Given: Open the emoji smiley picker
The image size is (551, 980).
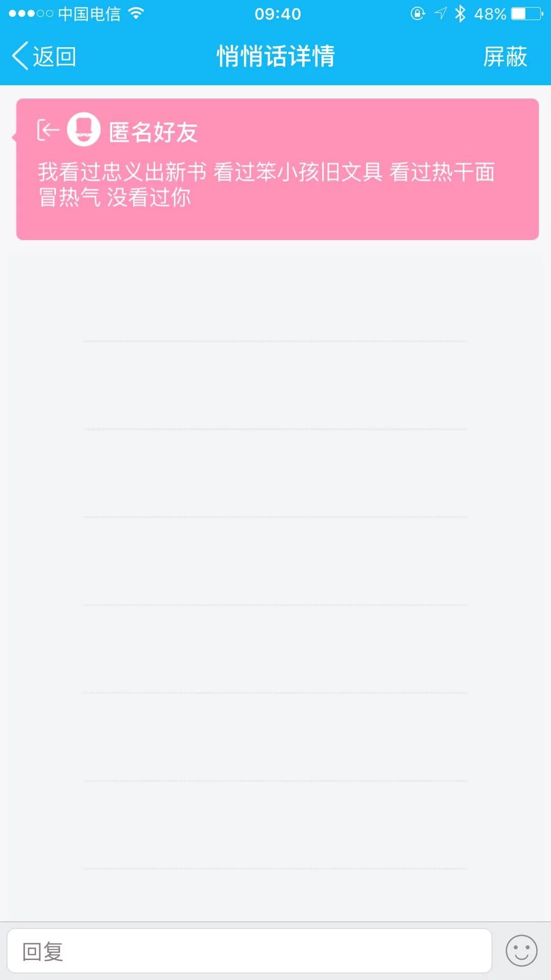Looking at the screenshot, I should pos(521,951).
